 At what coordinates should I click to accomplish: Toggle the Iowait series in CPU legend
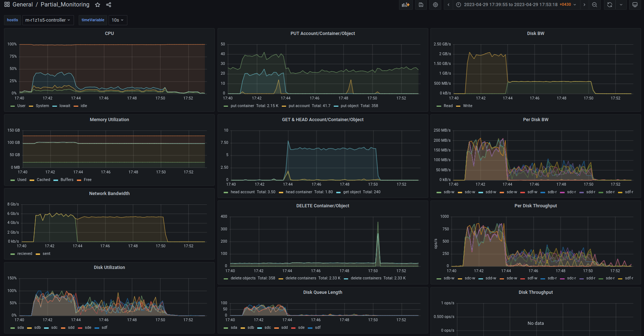65,106
